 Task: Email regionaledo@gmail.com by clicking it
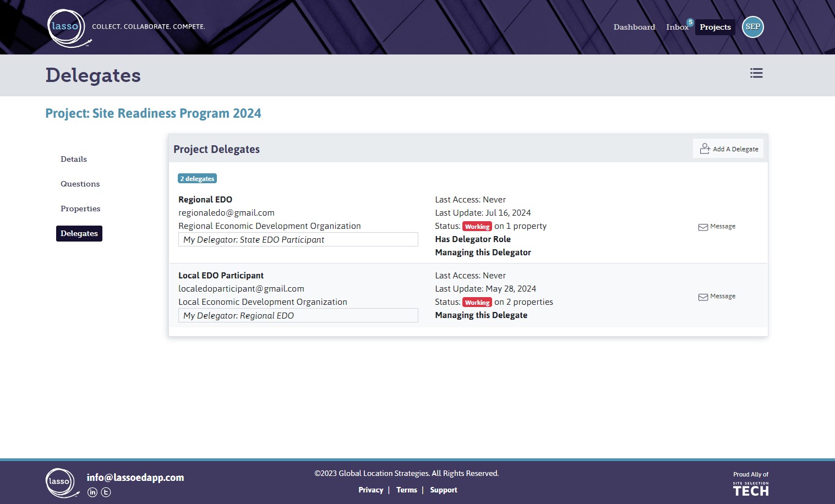(226, 212)
